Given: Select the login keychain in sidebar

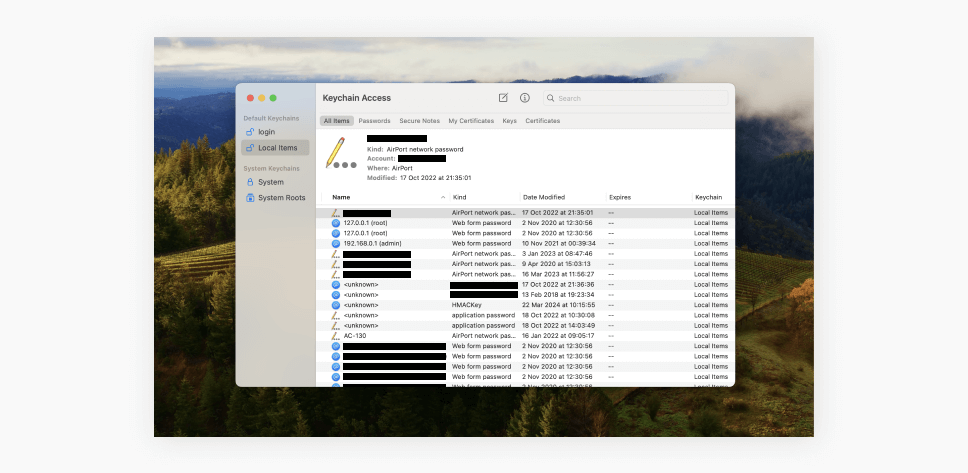Looking at the screenshot, I should (275, 132).
